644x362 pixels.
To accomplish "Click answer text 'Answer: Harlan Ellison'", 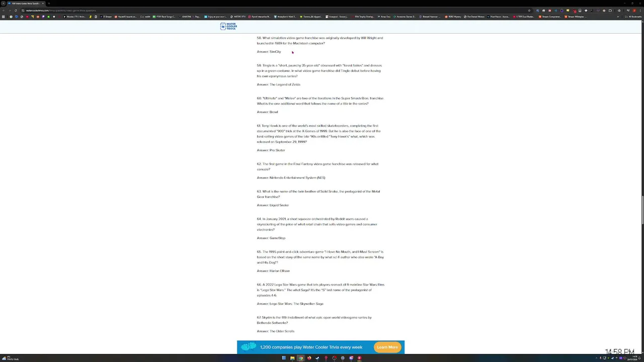I will click(x=273, y=271).
